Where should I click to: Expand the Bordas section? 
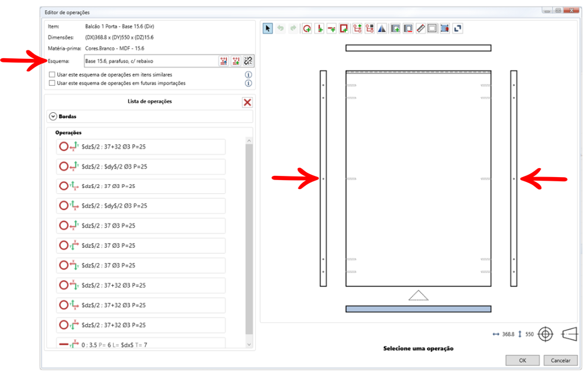coord(53,116)
